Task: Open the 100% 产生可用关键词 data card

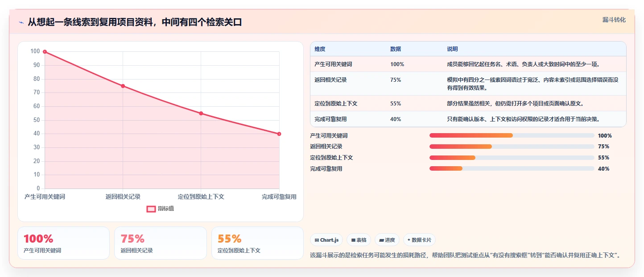Action: point(63,243)
